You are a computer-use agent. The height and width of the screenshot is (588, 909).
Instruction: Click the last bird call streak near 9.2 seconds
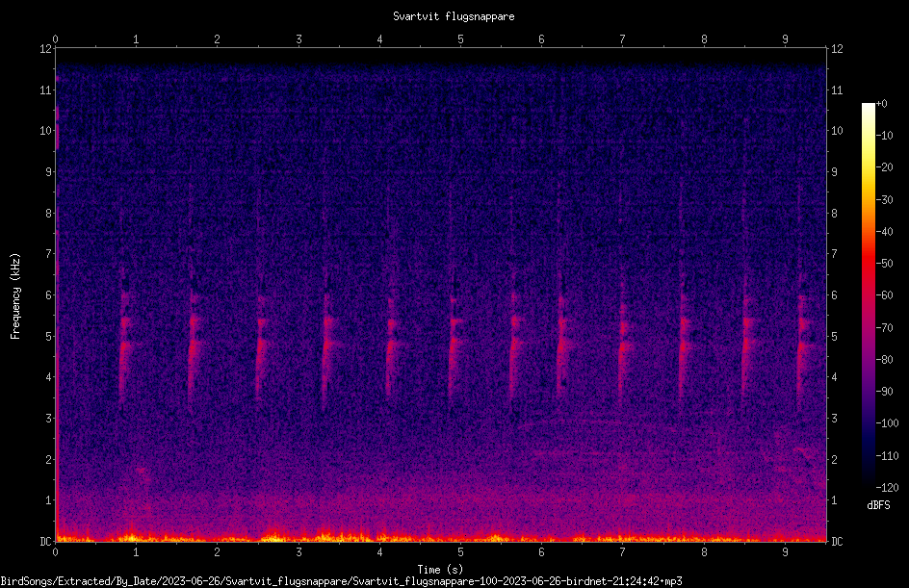click(x=802, y=347)
